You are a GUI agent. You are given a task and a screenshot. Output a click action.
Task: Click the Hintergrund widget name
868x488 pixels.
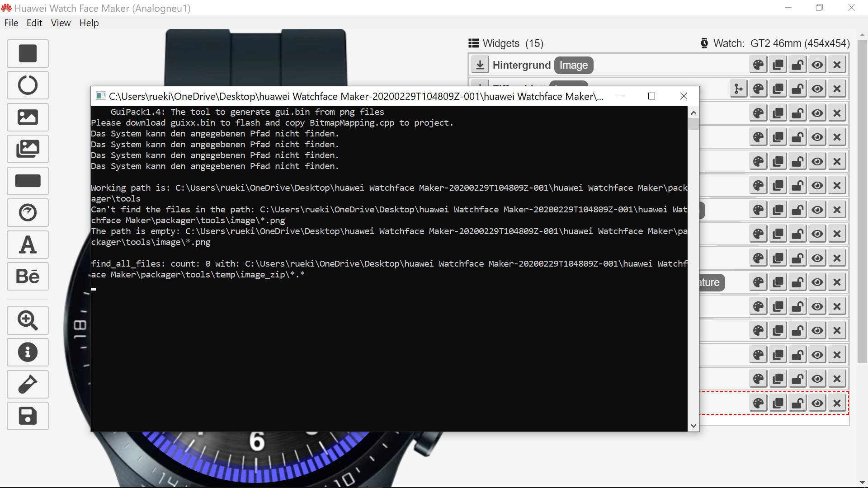[522, 65]
